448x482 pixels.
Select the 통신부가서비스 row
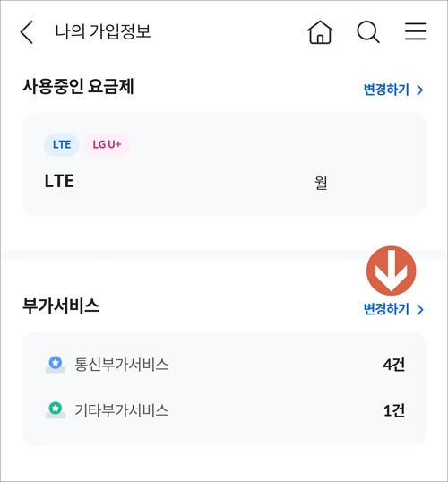(x=225, y=365)
